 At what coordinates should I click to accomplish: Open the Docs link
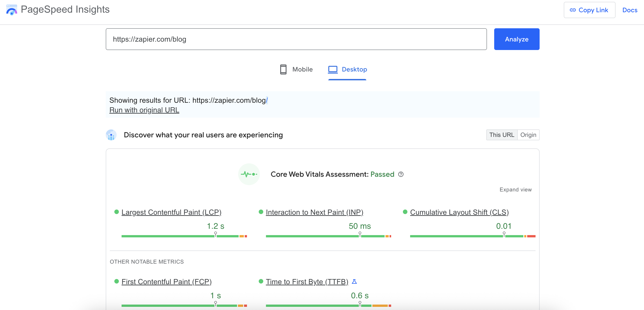(630, 10)
